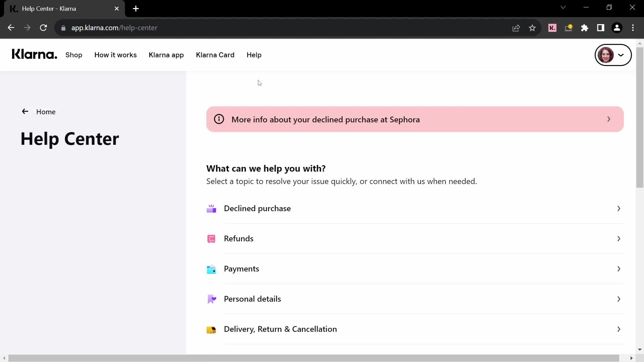Click the browser forward arrow
644x362 pixels.
[x=27, y=28]
